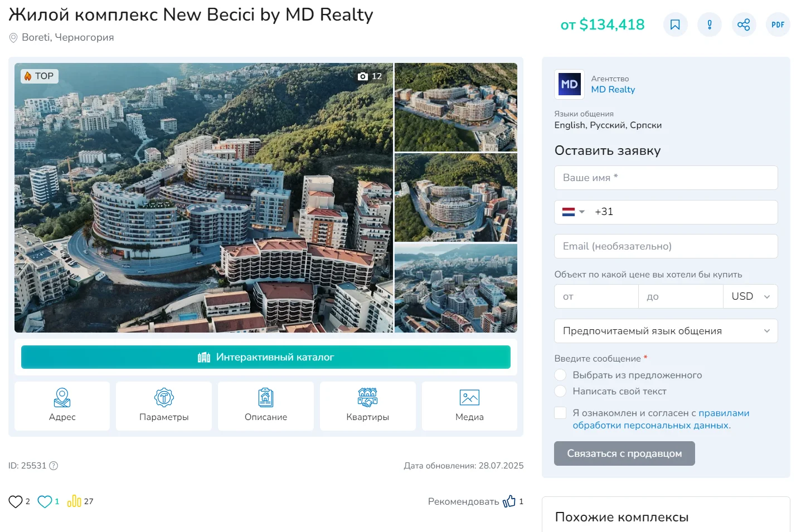Viewport: 801px width, 532px height.
Task: Focus the phone number field
Action: [x=683, y=212]
